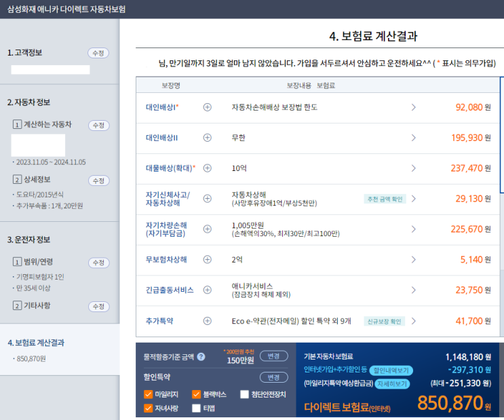Image resolution: width=504 pixels, height=420 pixels.
Task: Go to step 1. 고객정보
Action: click(24, 53)
